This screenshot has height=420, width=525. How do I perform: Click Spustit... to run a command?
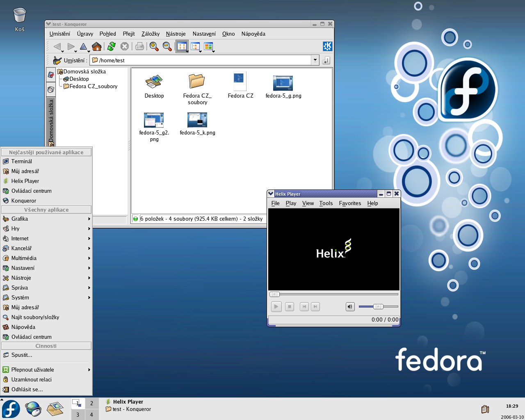(x=22, y=355)
